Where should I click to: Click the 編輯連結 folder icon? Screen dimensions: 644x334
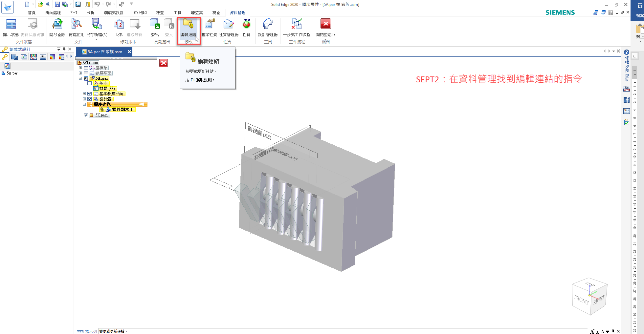(189, 24)
